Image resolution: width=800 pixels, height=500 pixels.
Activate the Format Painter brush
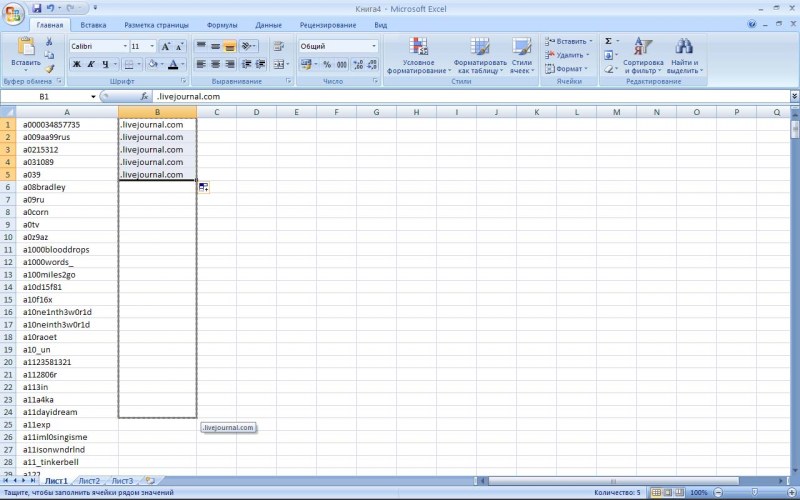tap(49, 68)
